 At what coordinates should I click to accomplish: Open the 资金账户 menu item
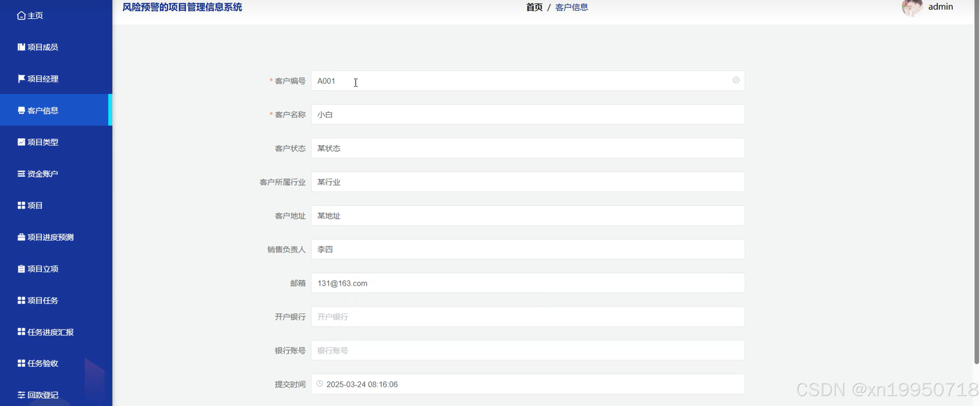click(56, 174)
